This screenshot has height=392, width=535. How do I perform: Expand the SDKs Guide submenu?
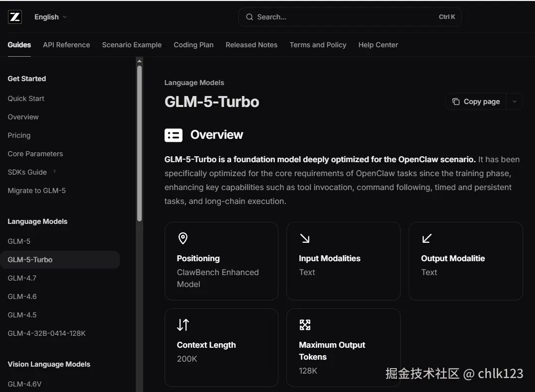(x=55, y=172)
